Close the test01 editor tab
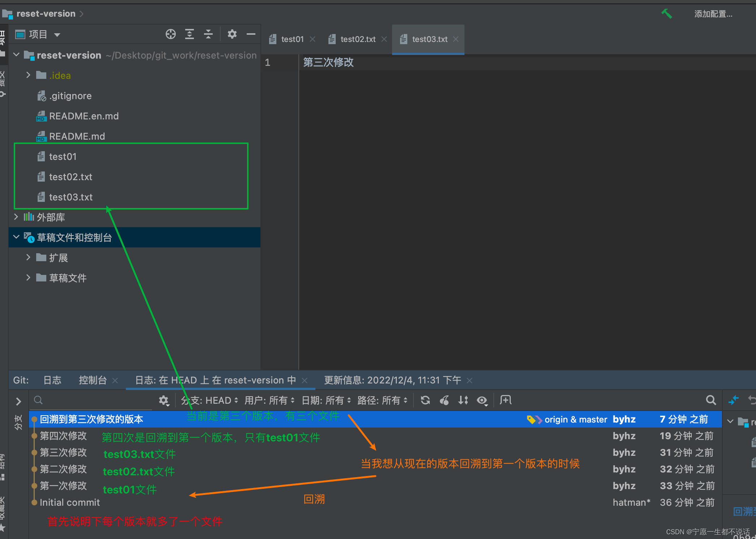 pyautogui.click(x=313, y=39)
